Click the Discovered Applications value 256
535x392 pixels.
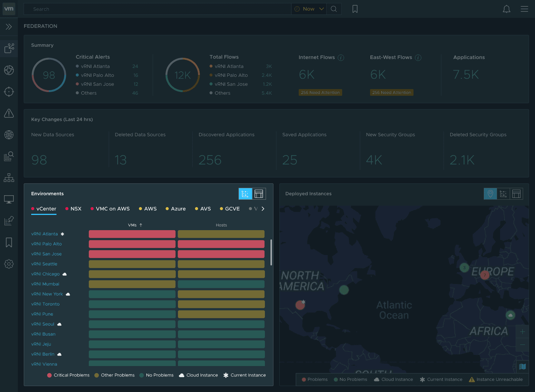(x=210, y=160)
